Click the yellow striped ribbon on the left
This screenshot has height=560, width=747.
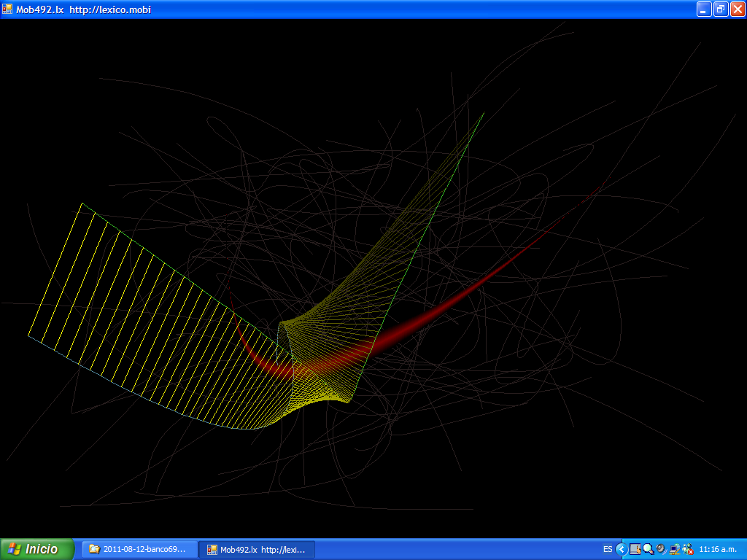131,314
